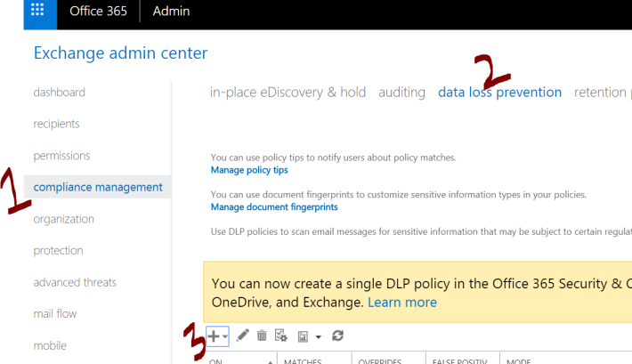Image resolution: width=632 pixels, height=364 pixels.
Task: Open the in-place eDiscovery & hold tab
Action: [288, 93]
